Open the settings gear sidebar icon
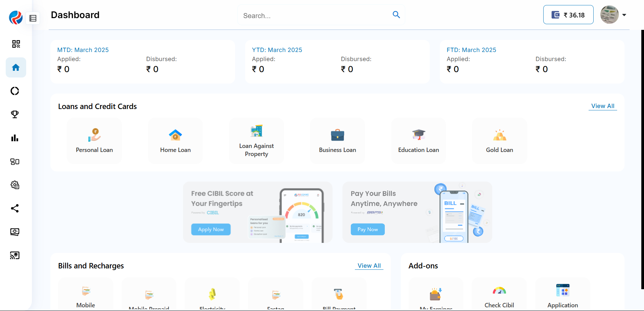This screenshot has width=644, height=311. tap(15, 185)
